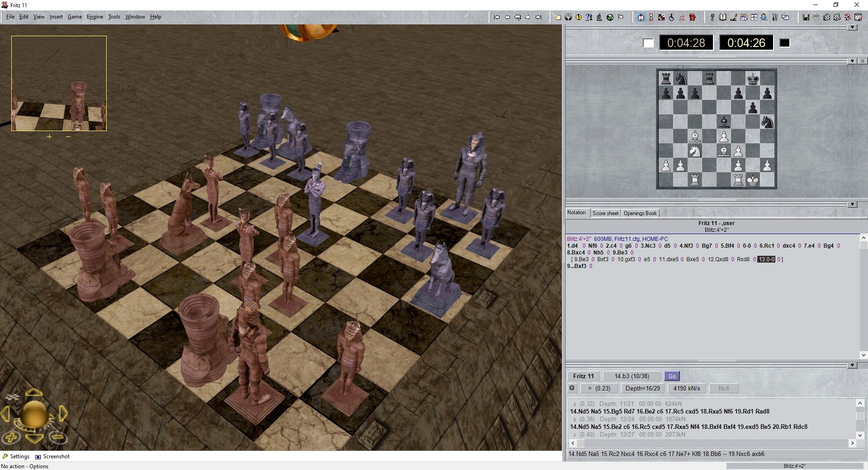Click the floppy disk save game icon
This screenshot has width=868, height=470.
click(806, 17)
